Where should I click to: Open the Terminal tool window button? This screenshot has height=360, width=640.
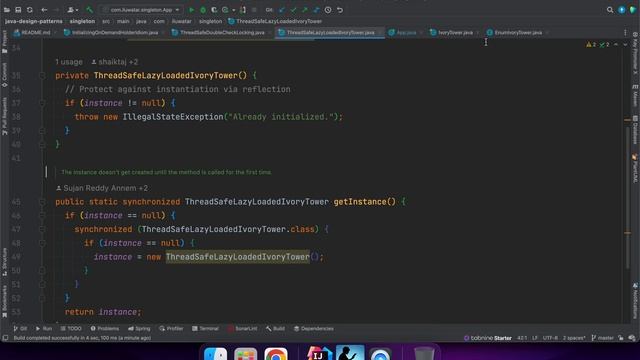205,329
